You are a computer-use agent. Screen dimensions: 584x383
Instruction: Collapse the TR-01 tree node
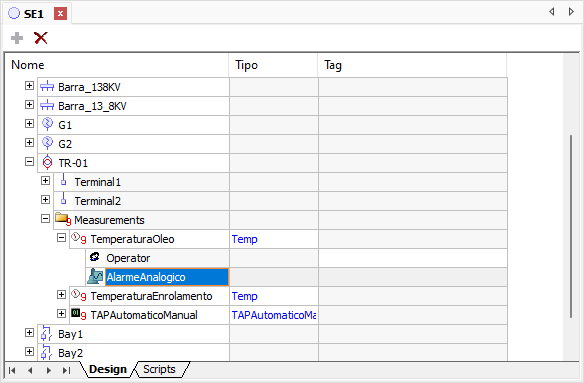tap(29, 162)
